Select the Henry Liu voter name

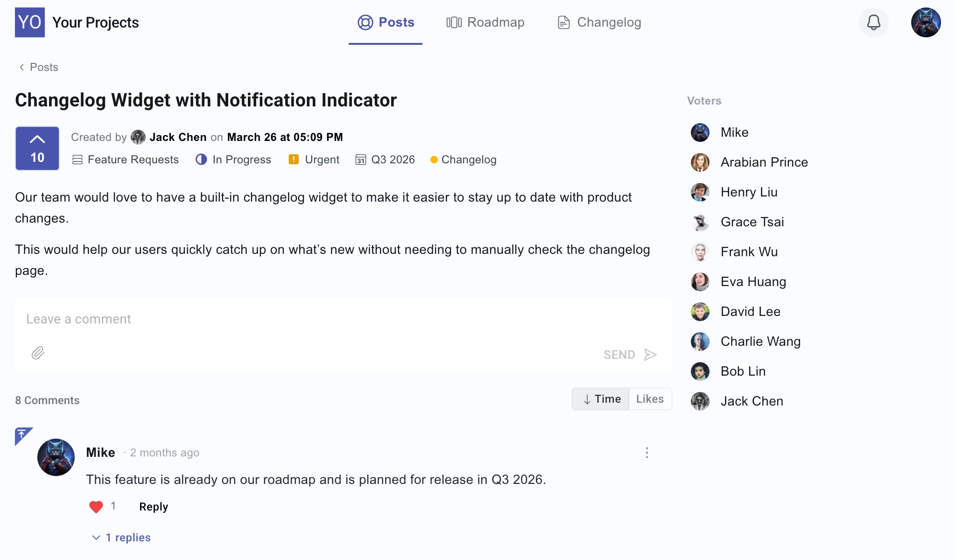point(749,192)
